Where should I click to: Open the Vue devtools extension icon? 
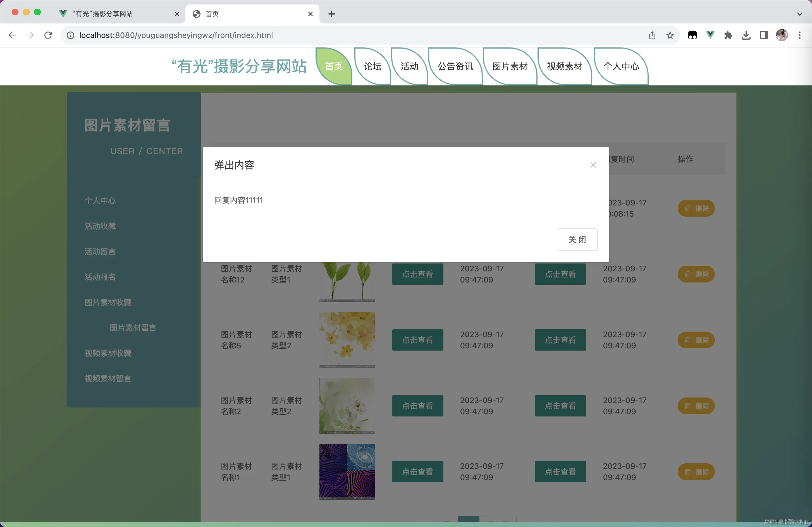click(x=710, y=35)
